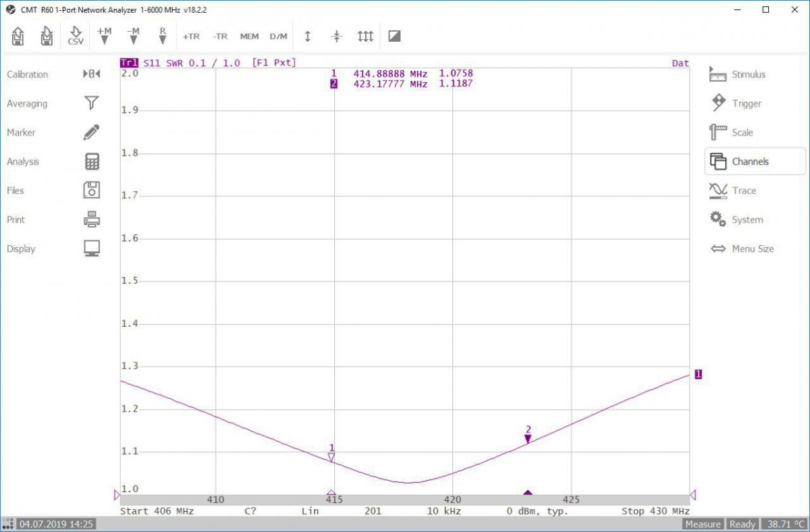Add a marker with the +M icon
The height and width of the screenshot is (532, 810).
(104, 36)
